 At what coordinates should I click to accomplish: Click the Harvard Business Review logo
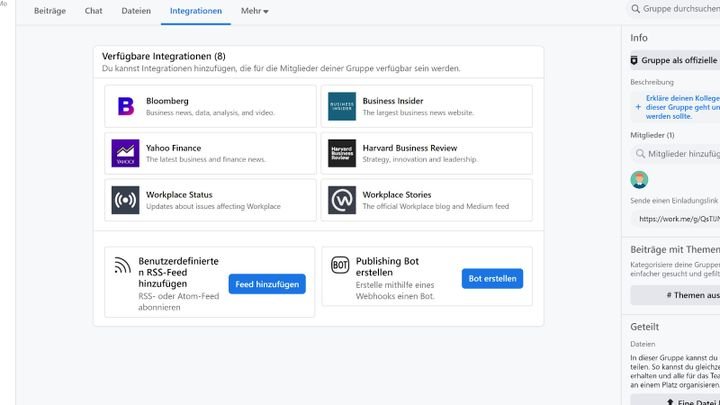[x=342, y=153]
